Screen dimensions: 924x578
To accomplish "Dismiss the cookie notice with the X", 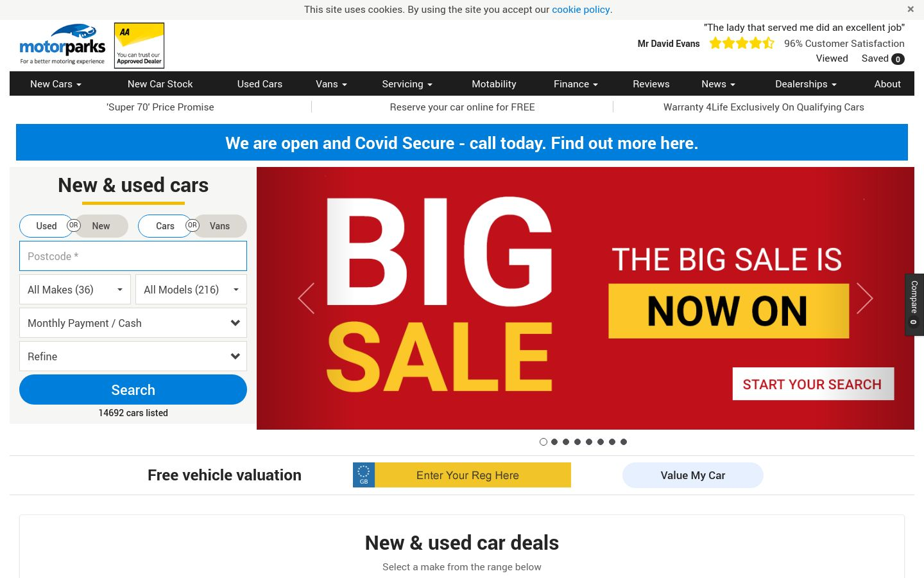I will (x=910, y=10).
